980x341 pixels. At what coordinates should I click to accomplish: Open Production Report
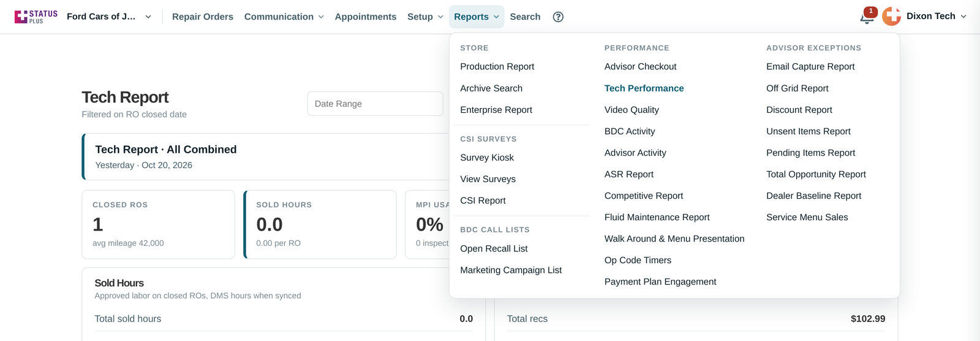tap(497, 66)
